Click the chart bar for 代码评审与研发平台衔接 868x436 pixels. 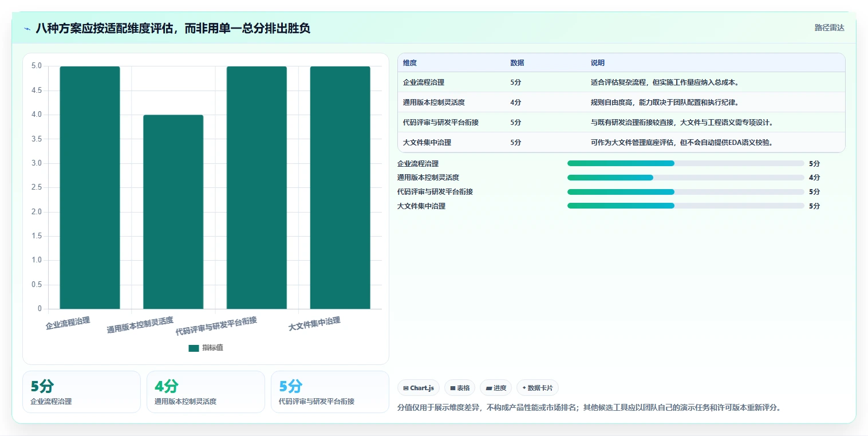pyautogui.click(x=257, y=187)
